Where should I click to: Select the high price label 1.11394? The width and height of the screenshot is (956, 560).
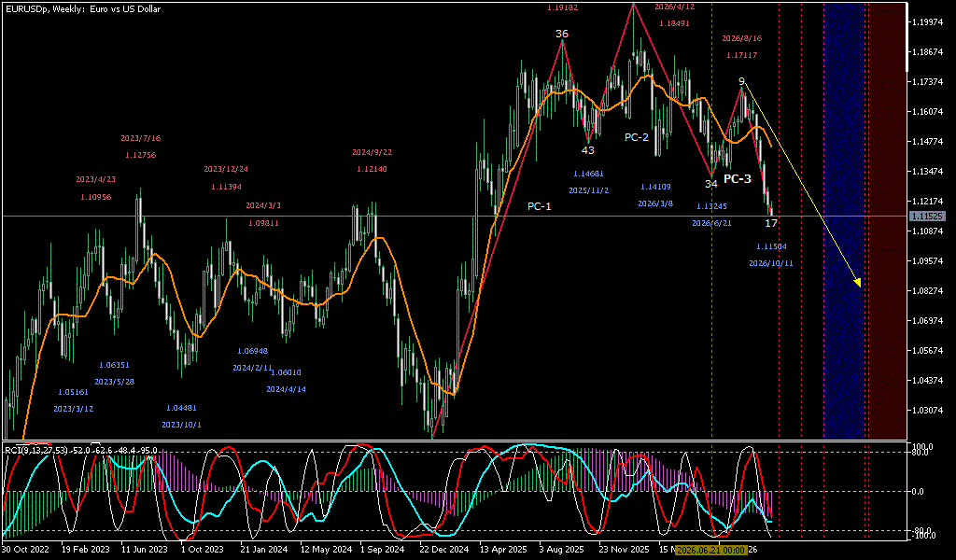[226, 186]
